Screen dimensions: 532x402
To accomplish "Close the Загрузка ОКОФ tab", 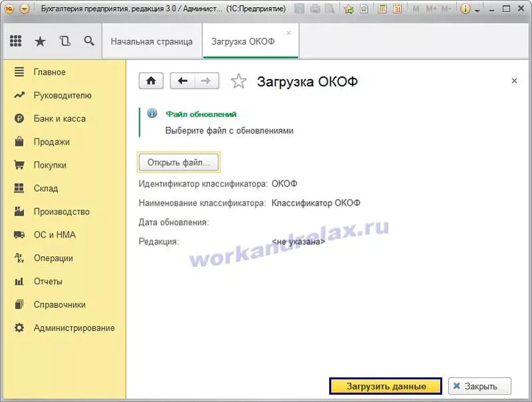I will (289, 33).
